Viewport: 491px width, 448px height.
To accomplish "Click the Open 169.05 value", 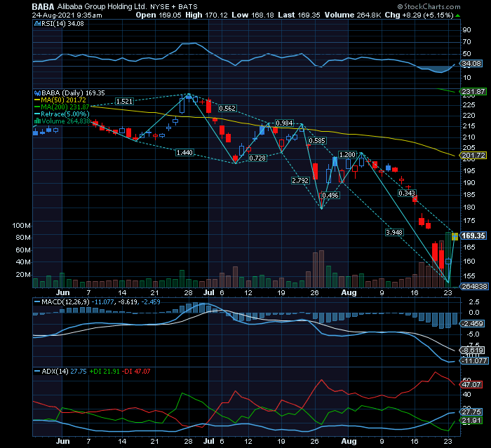I will pyautogui.click(x=159, y=15).
